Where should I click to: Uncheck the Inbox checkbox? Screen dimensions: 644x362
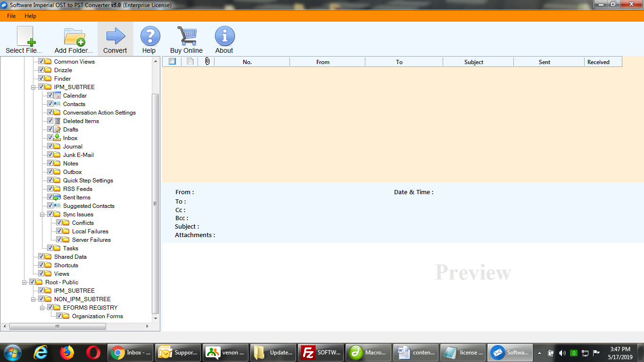(x=50, y=138)
